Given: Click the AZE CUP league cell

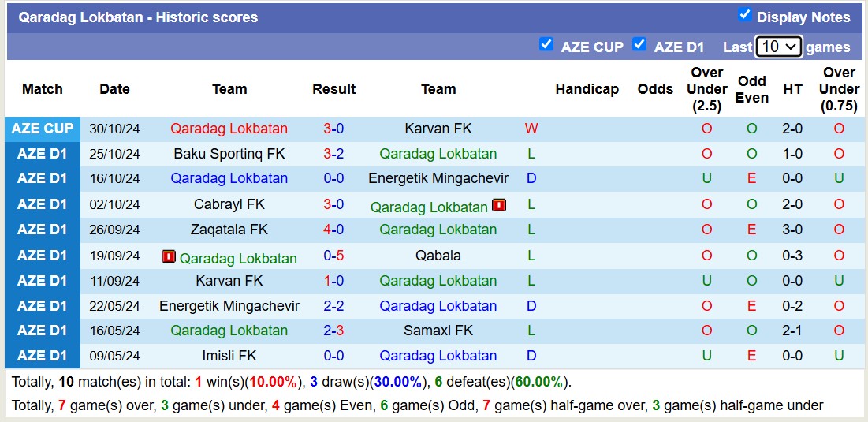Looking at the screenshot, I should pyautogui.click(x=43, y=129).
